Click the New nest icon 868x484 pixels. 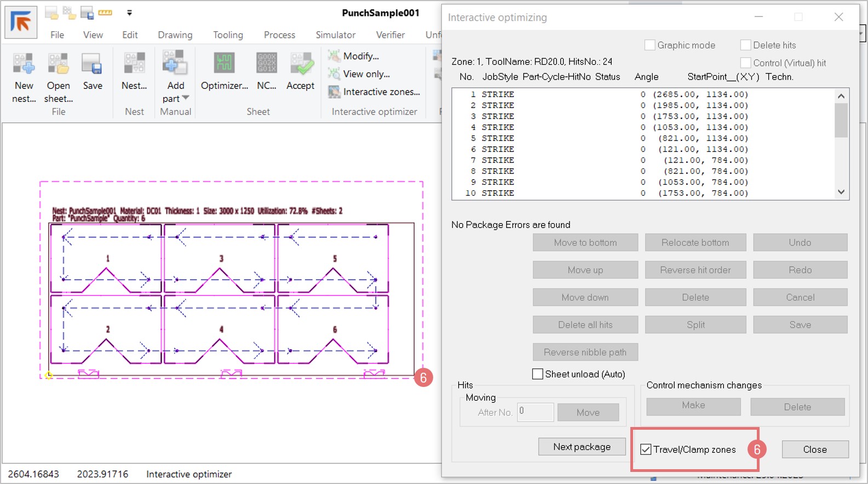pyautogui.click(x=24, y=65)
